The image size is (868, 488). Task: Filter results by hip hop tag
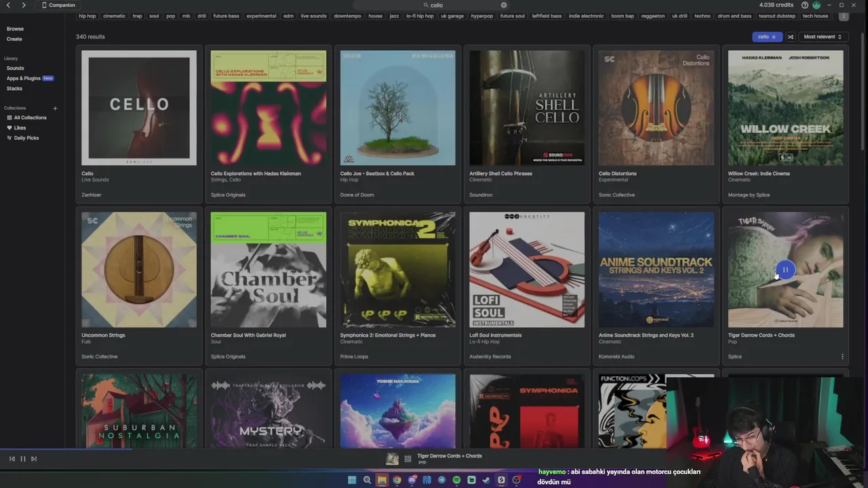pos(87,16)
